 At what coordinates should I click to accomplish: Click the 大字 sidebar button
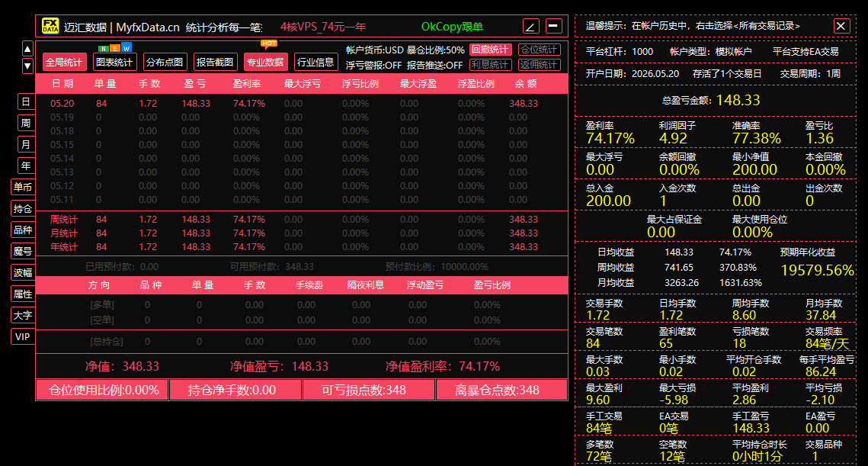(24, 315)
